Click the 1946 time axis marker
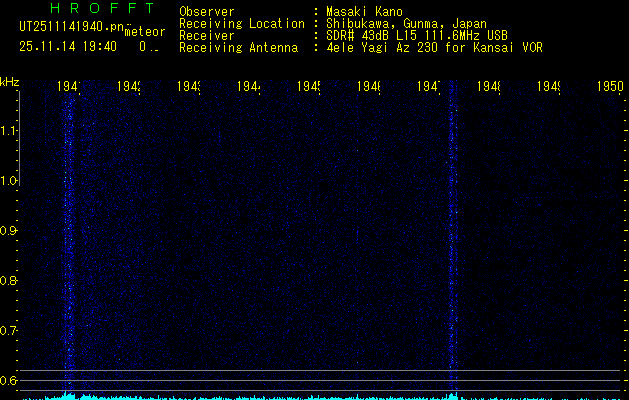This screenshot has width=629, height=400. pyautogui.click(x=369, y=86)
